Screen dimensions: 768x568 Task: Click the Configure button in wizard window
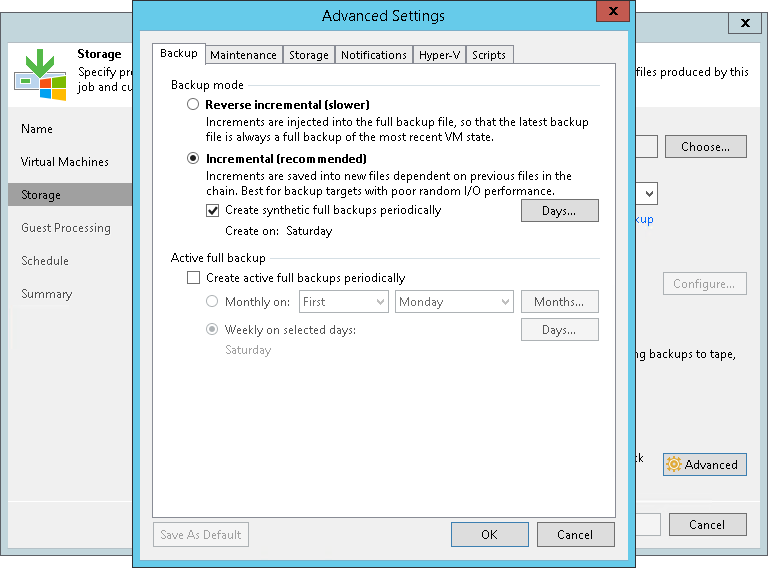pyautogui.click(x=704, y=284)
